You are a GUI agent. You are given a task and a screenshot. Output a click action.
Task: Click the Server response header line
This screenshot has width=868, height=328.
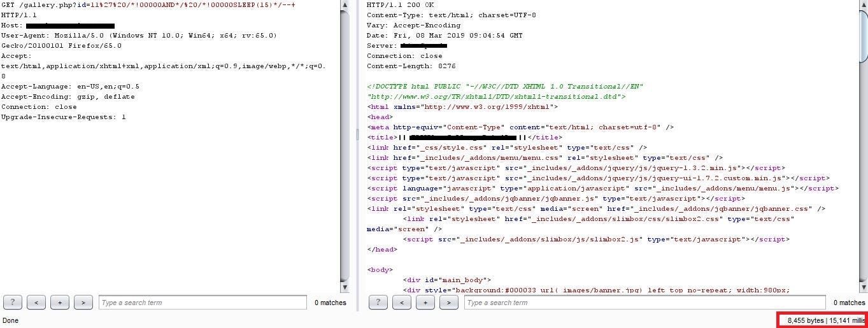(407, 45)
